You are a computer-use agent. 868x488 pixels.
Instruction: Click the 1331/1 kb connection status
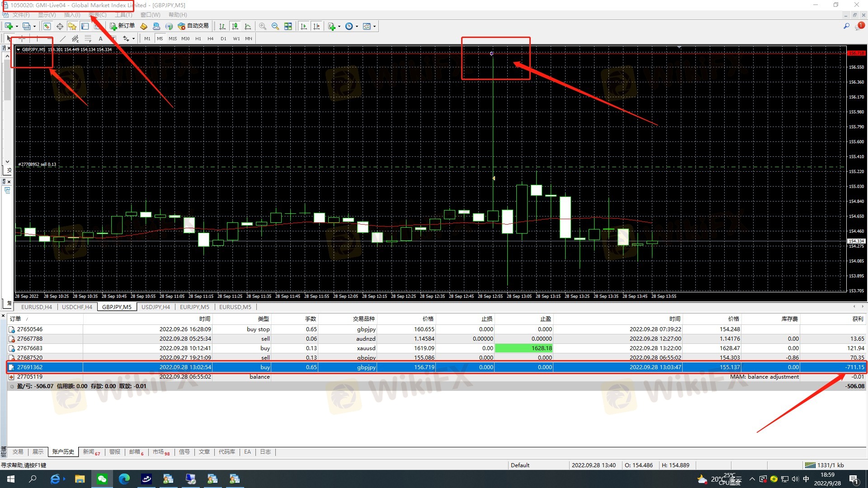[825, 465]
